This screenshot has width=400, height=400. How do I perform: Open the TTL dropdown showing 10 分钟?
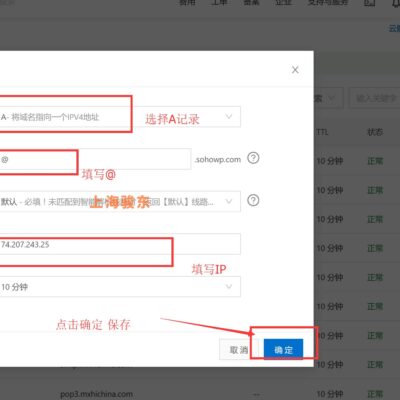120,287
